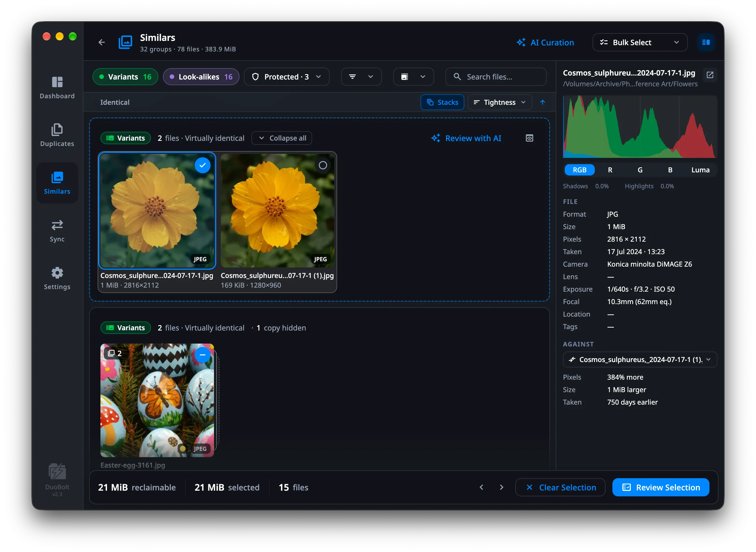Screen dimensions: 756x552
Task: Go to the previous group in bottom bar
Action: [x=481, y=487]
